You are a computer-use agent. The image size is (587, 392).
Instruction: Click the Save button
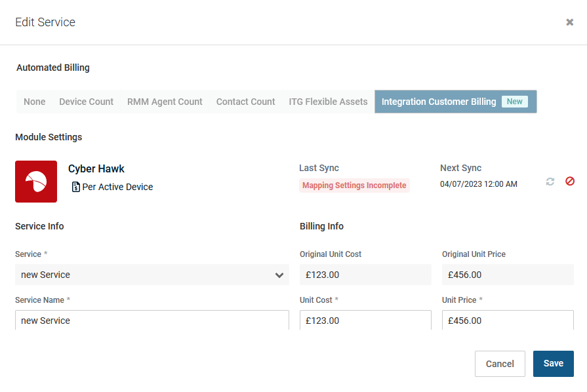554,364
